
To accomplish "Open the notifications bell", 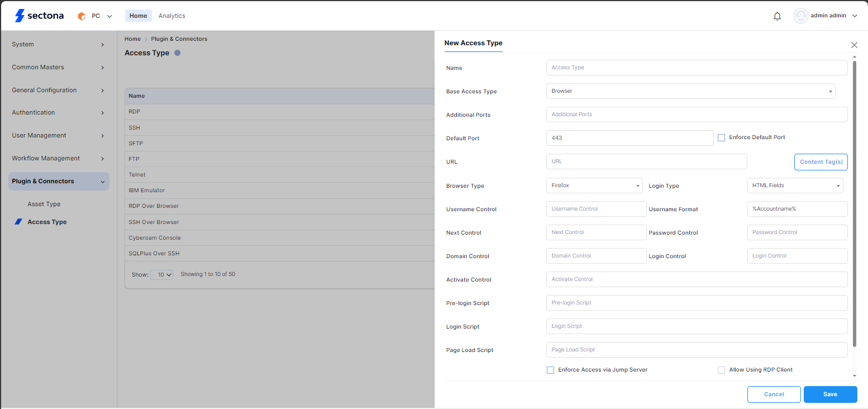I will click(x=777, y=16).
